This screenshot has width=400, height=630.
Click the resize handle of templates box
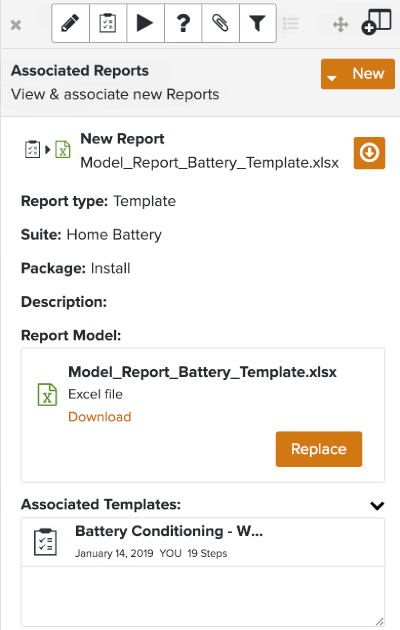[379, 621]
